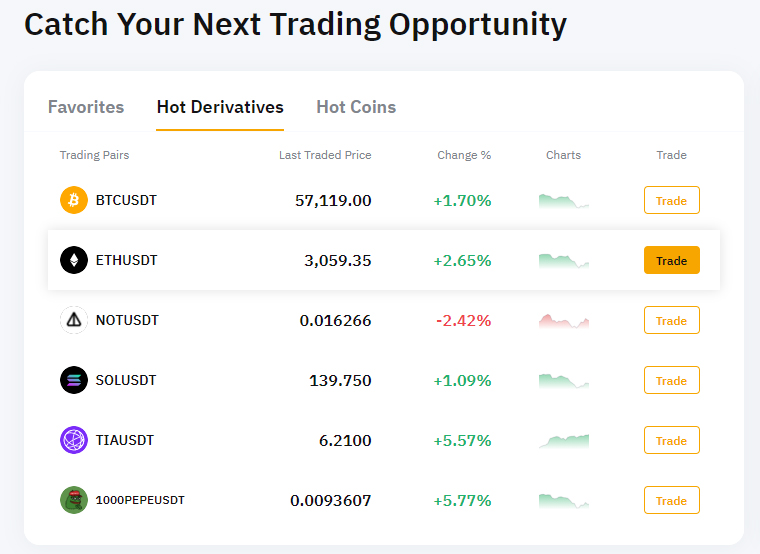The image size is (760, 554).
Task: Click the 1000PEPEUSDT pair name
Action: (x=140, y=500)
